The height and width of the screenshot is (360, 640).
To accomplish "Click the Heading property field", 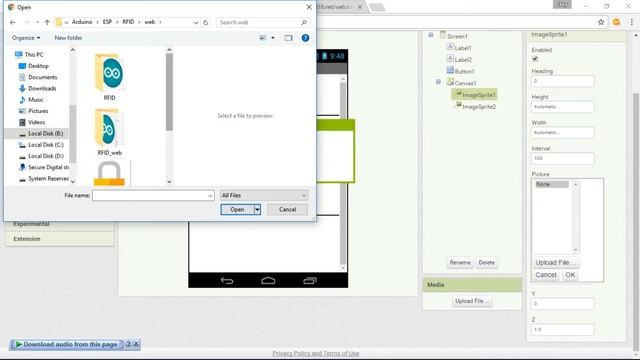I will pyautogui.click(x=563, y=81).
